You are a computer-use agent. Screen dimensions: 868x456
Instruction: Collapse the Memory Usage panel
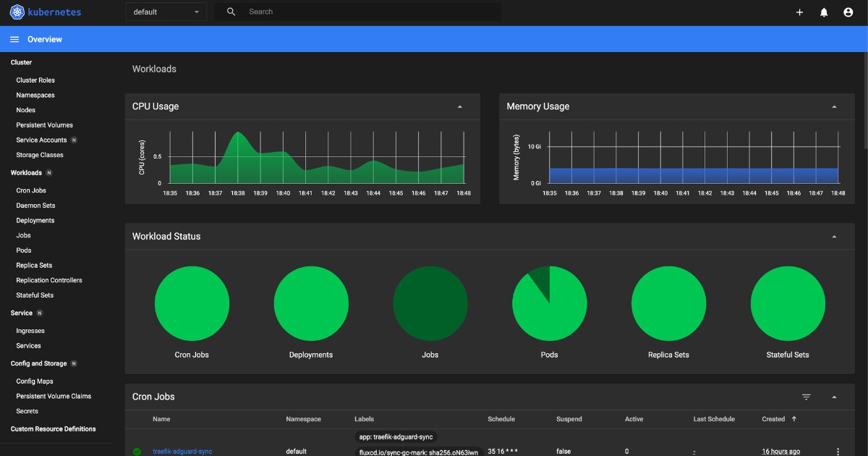click(835, 106)
